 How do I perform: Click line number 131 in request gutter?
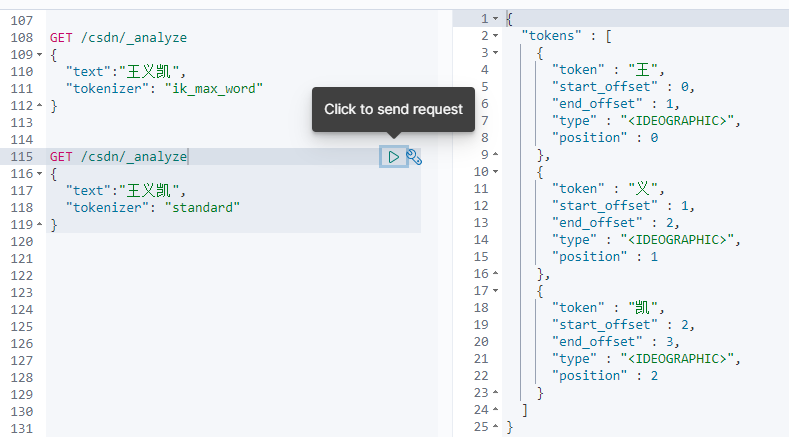pyautogui.click(x=22, y=428)
